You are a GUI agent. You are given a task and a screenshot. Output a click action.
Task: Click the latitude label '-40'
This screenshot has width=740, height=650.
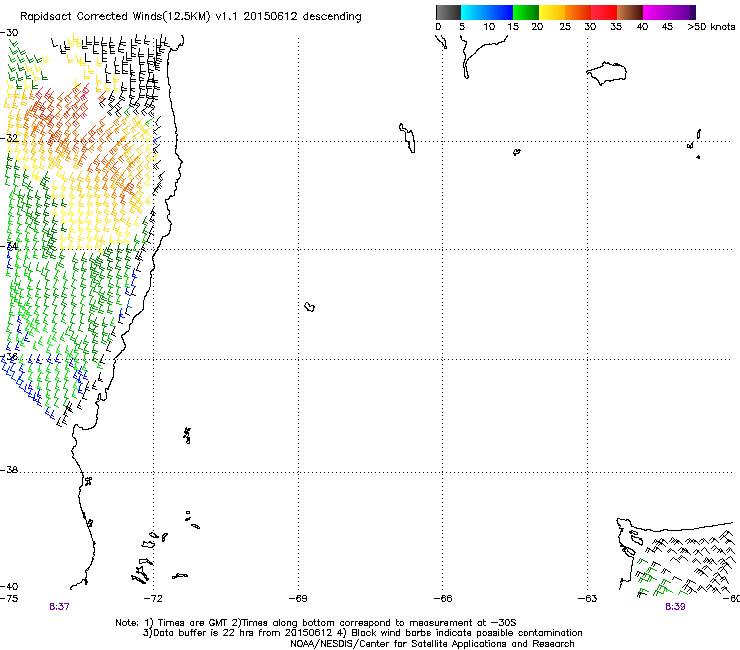(x=9, y=586)
